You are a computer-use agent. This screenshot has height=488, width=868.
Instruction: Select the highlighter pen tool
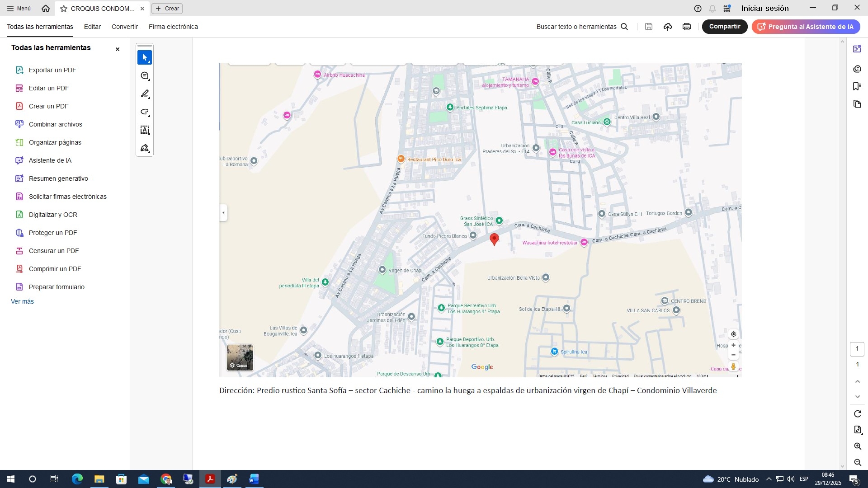pos(145,94)
